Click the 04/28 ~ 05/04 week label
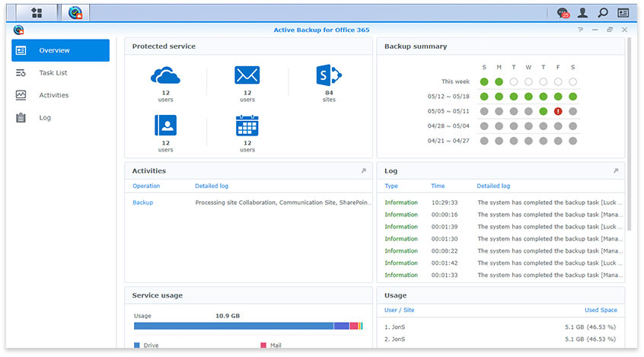Image resolution: width=644 pixels, height=357 pixels. pyautogui.click(x=448, y=126)
